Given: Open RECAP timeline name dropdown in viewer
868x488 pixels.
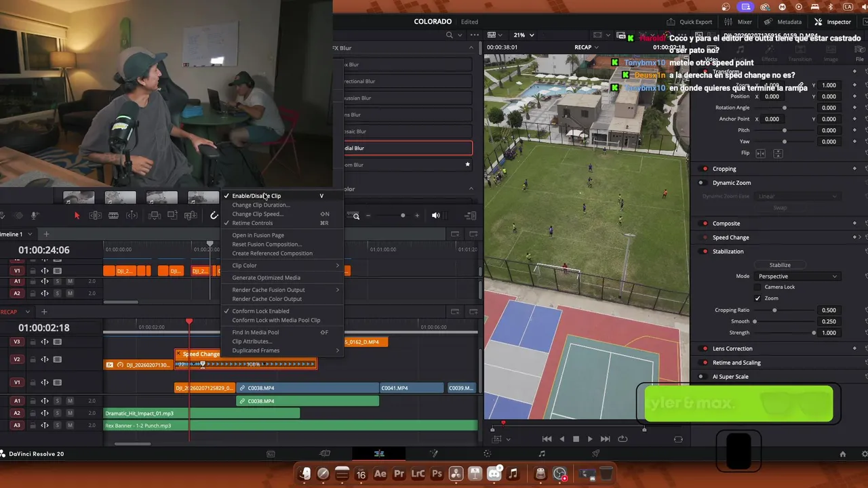Looking at the screenshot, I should 587,47.
